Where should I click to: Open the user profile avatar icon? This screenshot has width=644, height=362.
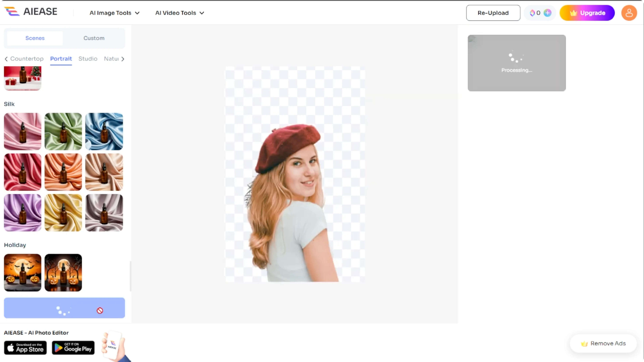629,13
